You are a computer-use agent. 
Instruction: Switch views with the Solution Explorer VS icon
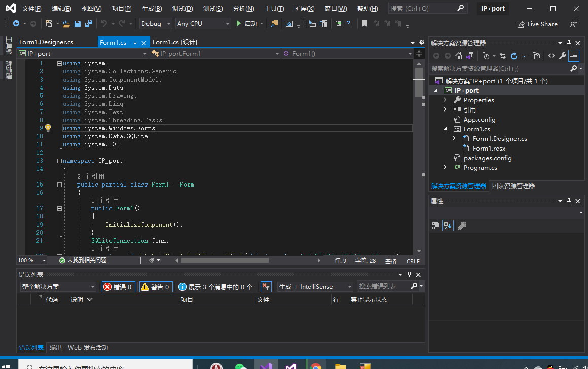(x=470, y=56)
